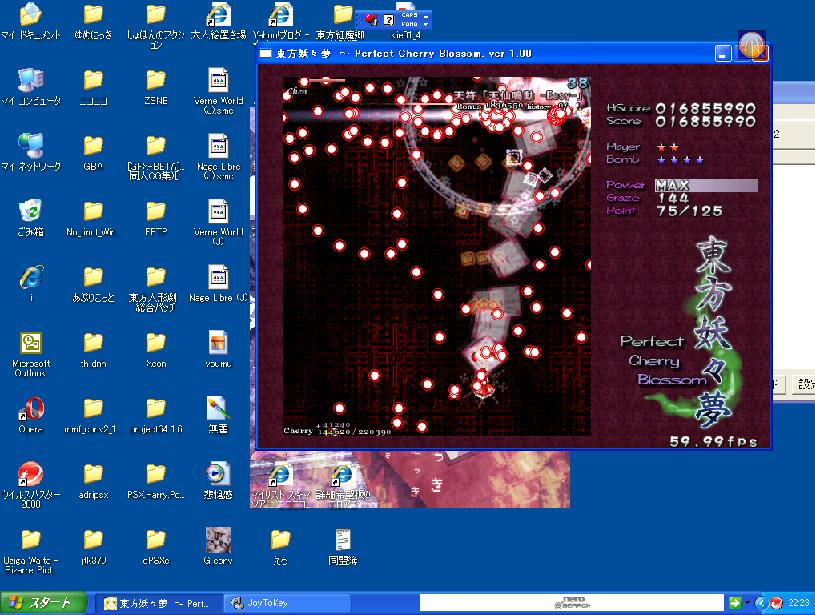
Task: Expand hidden system tray icons with the chevron
Action: coord(761,603)
